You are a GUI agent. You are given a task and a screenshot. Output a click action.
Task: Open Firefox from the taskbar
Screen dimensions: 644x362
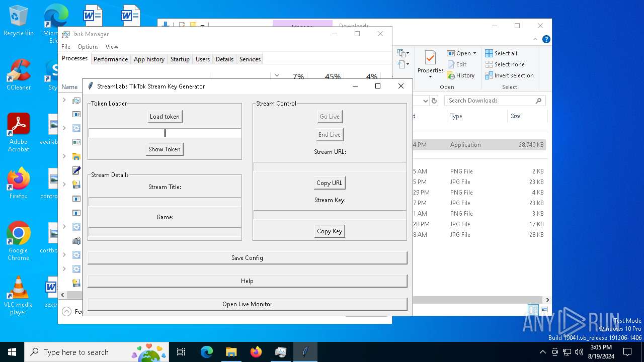[x=256, y=352]
